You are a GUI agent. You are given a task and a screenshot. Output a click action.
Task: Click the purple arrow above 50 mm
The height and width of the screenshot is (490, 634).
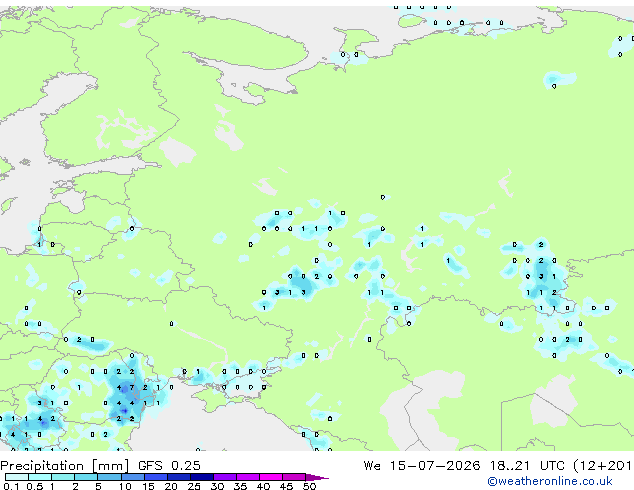[x=317, y=477]
